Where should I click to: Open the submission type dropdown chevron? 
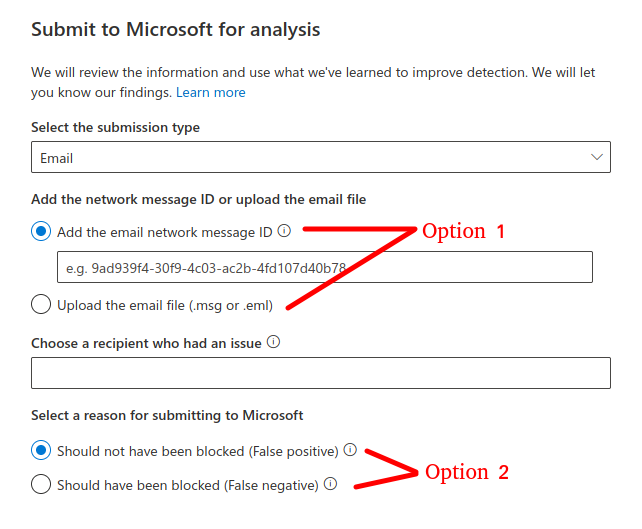click(x=597, y=157)
